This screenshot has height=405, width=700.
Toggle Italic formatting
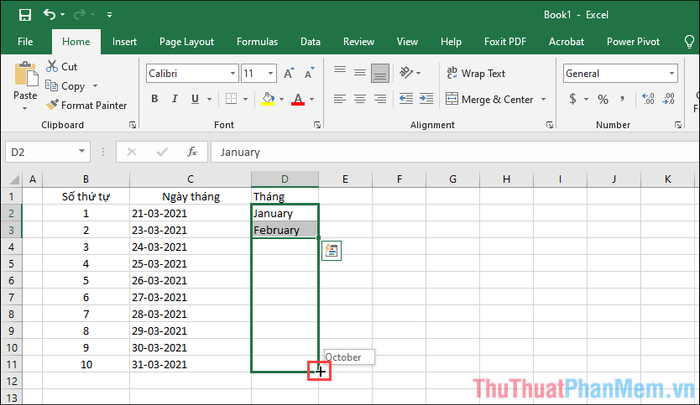click(x=176, y=99)
